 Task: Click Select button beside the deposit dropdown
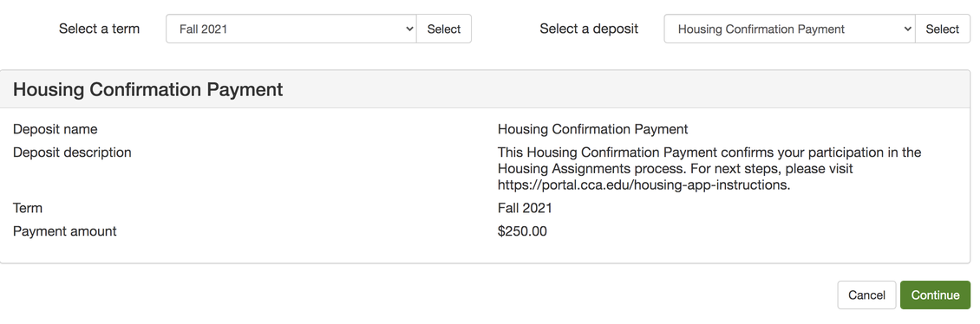click(943, 29)
